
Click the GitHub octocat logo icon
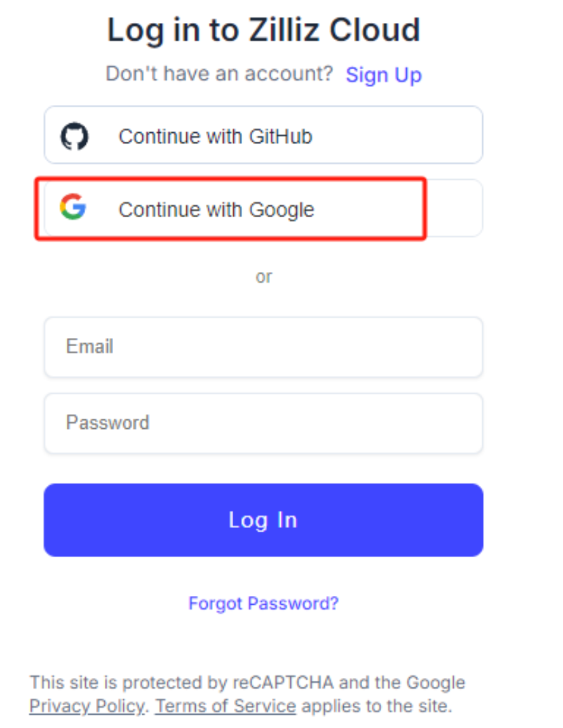point(74,137)
